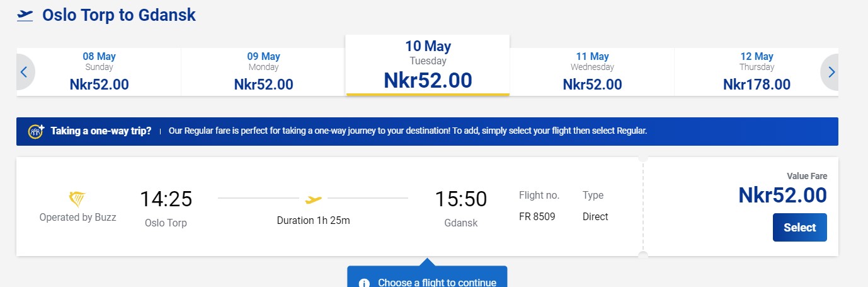Click the info icon in Choose a flight tooltip
The width and height of the screenshot is (868, 287).
point(364,283)
